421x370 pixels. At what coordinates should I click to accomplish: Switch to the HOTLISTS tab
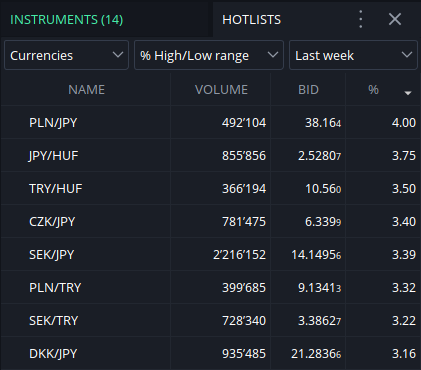(252, 20)
